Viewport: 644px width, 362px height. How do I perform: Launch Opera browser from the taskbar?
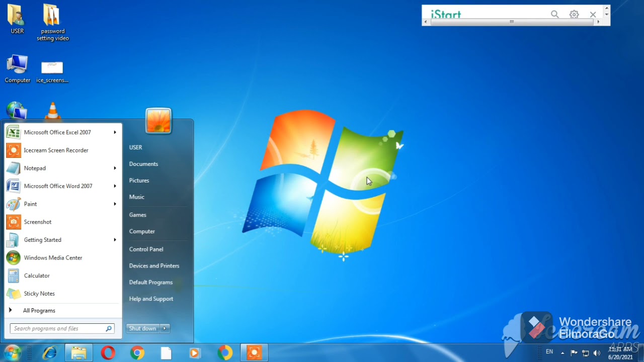(x=108, y=353)
